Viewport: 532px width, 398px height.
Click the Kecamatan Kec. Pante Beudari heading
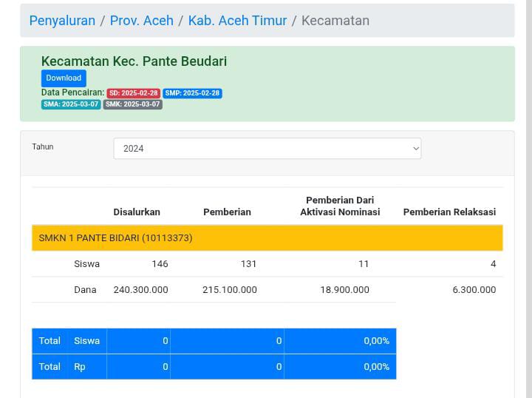pos(134,61)
